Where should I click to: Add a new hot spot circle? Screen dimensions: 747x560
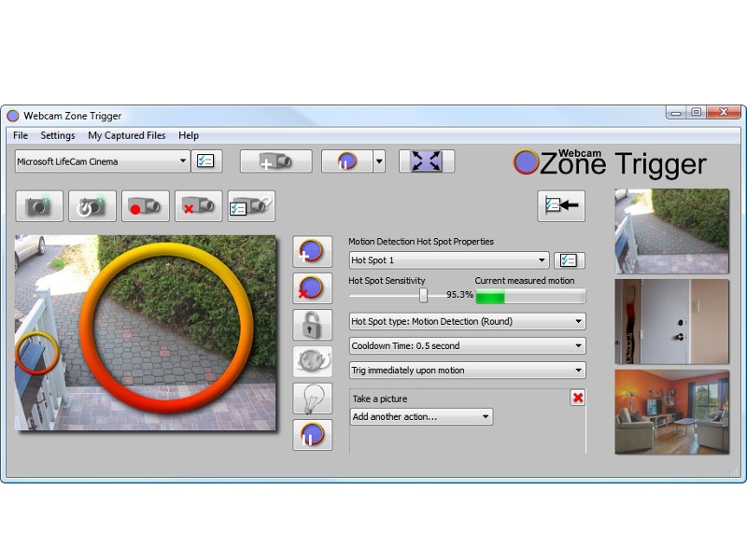tap(312, 251)
